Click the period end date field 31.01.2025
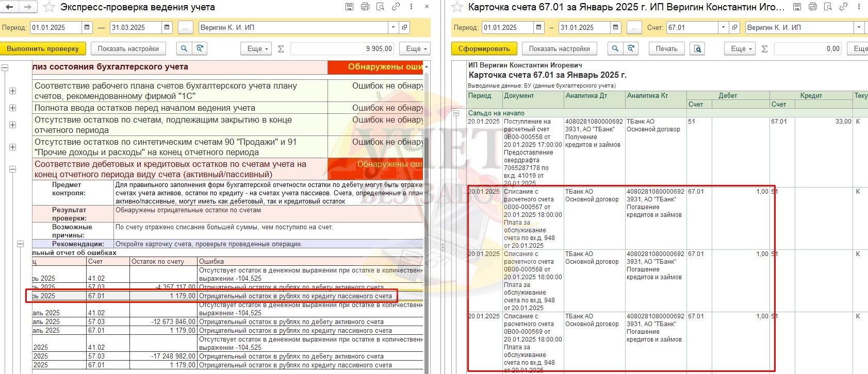The image size is (868, 374). [584, 27]
